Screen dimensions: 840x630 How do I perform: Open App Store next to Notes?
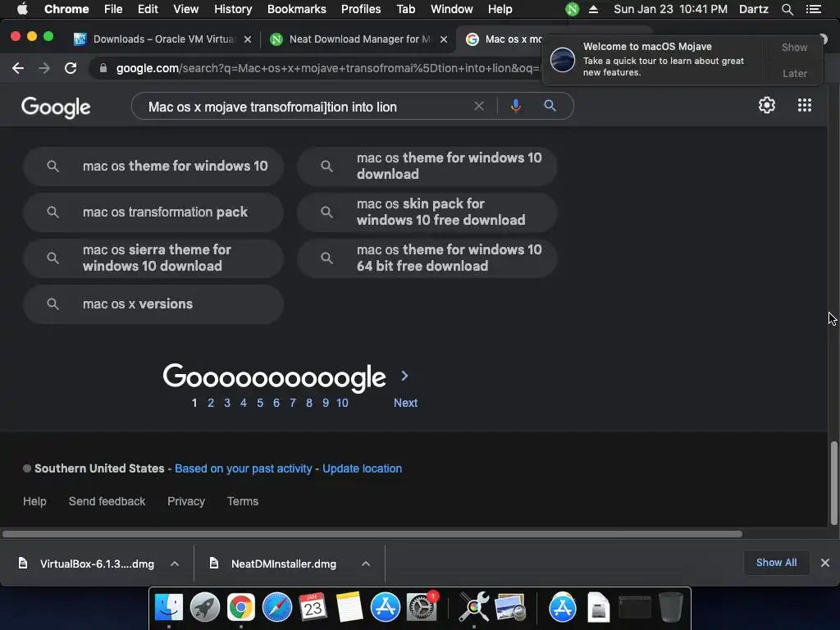[x=386, y=608]
